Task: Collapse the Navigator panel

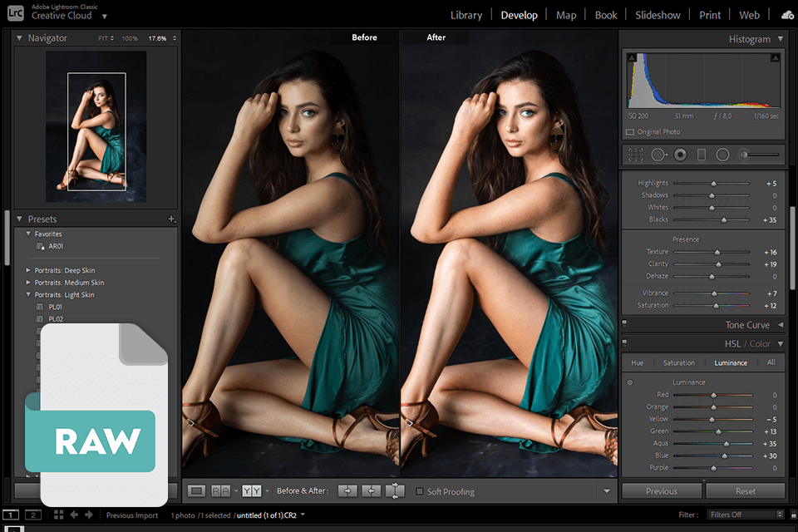Action: [x=20, y=38]
